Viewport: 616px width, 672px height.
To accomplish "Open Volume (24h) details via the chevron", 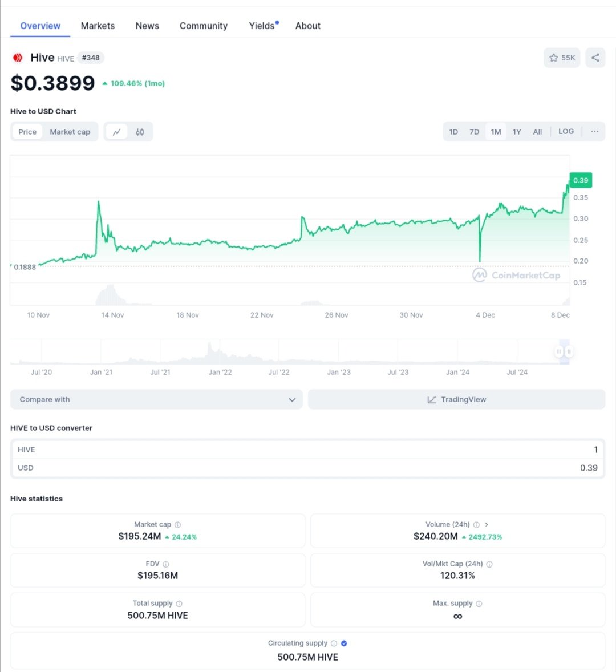I will [487, 524].
